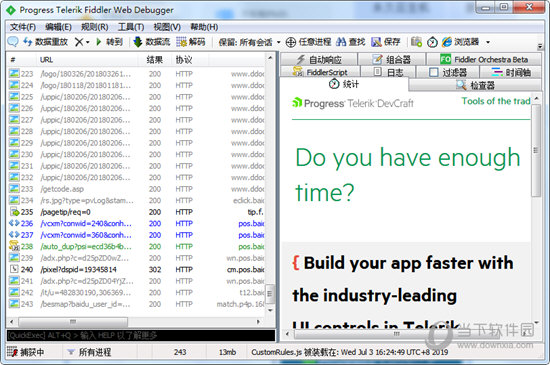Select session 235 /pagetip/req=0
Image resolution: width=550 pixels, height=365 pixels.
136,212
